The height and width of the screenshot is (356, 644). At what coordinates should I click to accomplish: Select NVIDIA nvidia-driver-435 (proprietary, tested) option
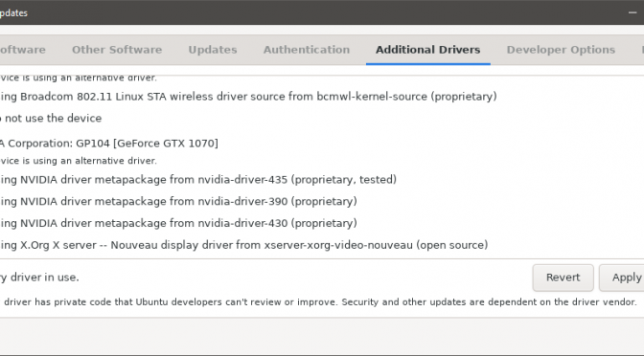point(198,180)
